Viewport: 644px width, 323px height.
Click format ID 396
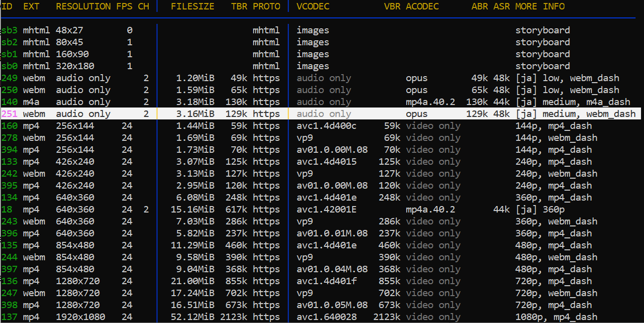[9, 233]
